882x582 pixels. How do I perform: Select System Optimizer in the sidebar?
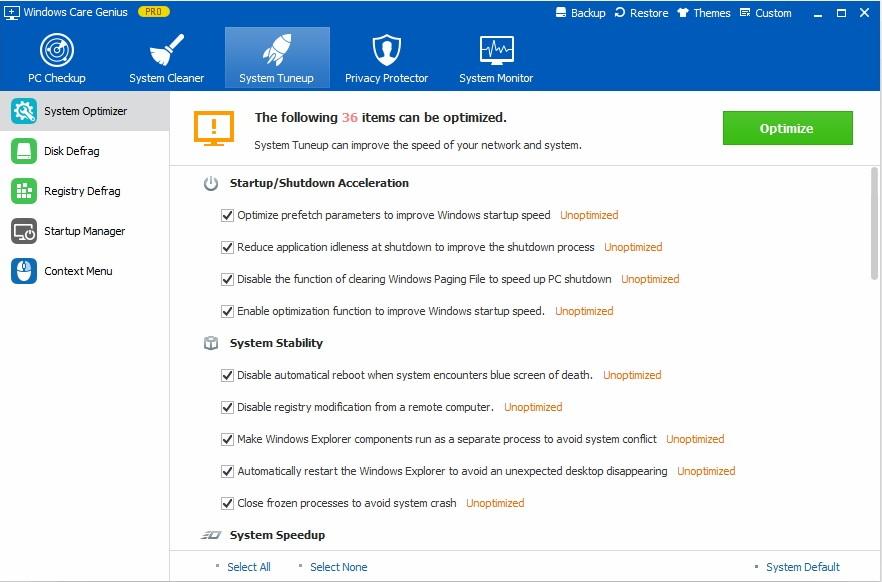(x=84, y=111)
